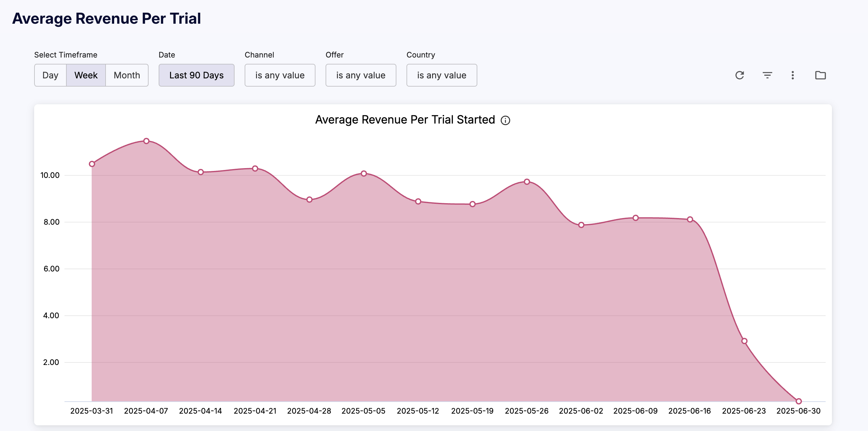
Task: Open the Channel filter dropdown
Action: coord(280,75)
